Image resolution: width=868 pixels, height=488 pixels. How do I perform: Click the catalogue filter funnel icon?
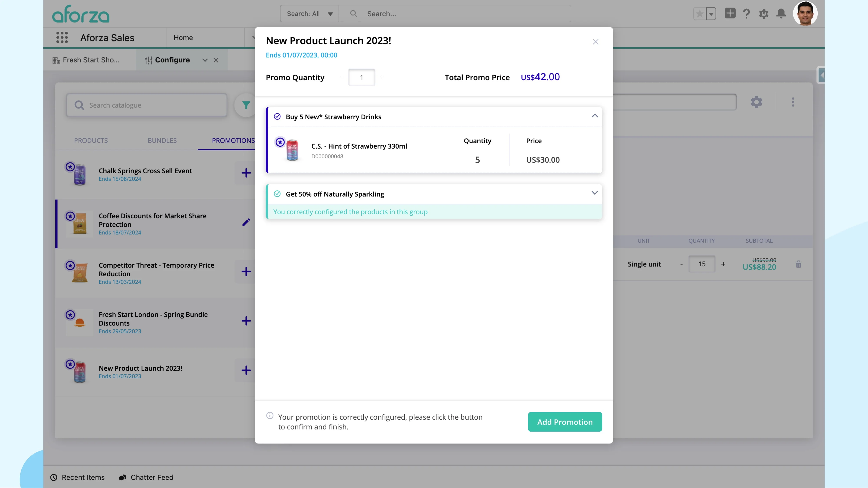pos(246,105)
